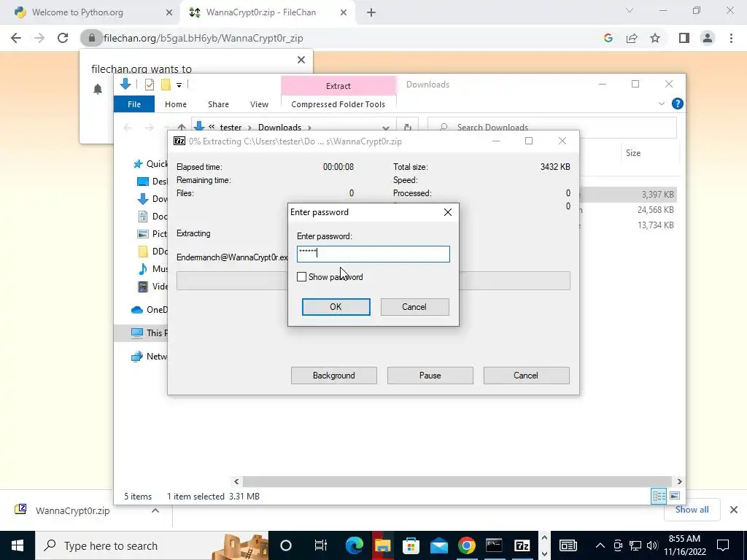
Task: Click new folder quick access icon
Action: click(x=166, y=85)
